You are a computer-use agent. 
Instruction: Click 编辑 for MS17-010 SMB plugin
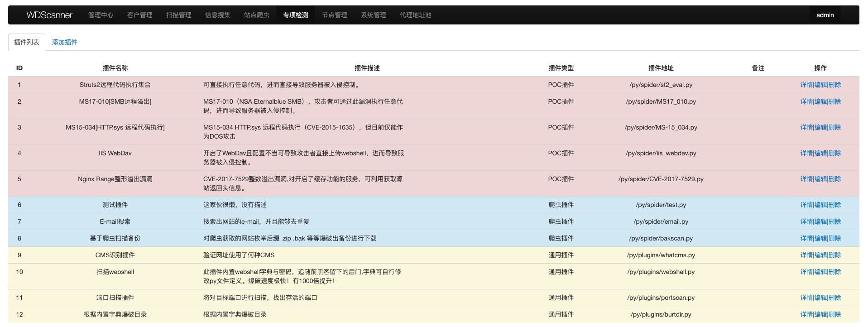(820, 101)
